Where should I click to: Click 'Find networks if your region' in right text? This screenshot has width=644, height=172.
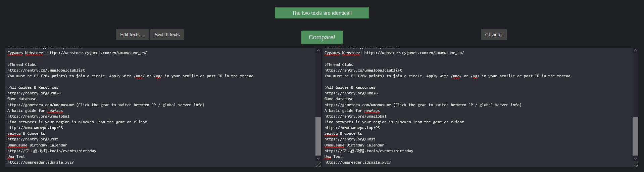[394, 122]
